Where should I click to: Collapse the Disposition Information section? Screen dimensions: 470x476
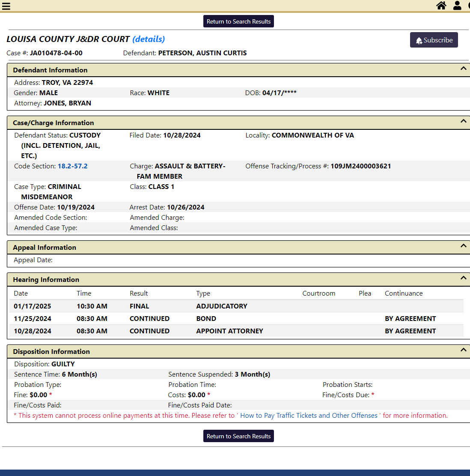(x=463, y=350)
